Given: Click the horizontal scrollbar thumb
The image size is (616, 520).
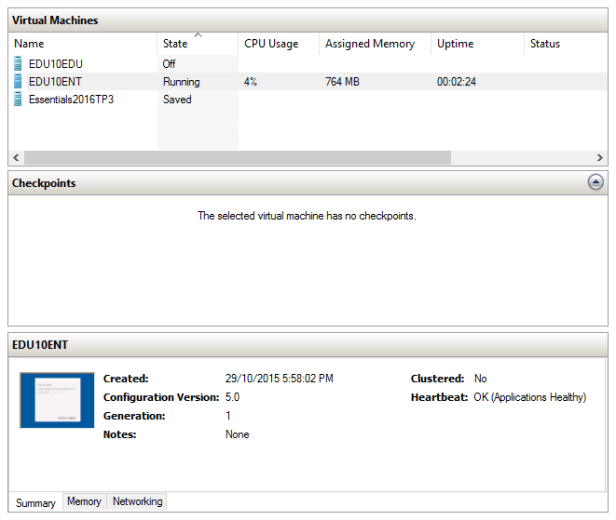Looking at the screenshot, I should coord(237,158).
